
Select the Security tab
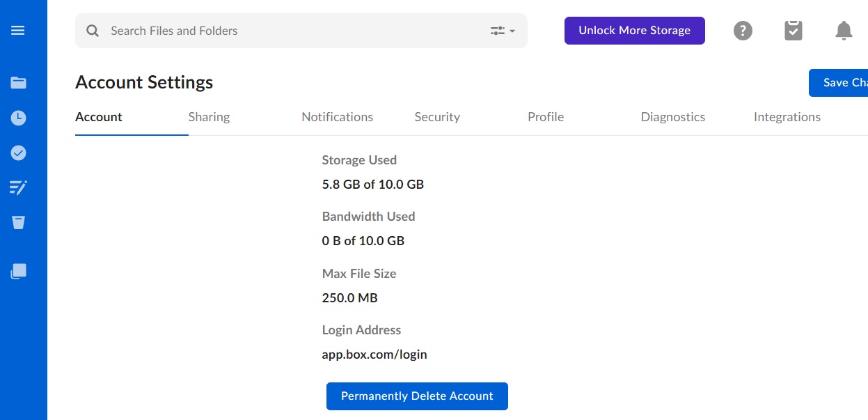click(437, 117)
